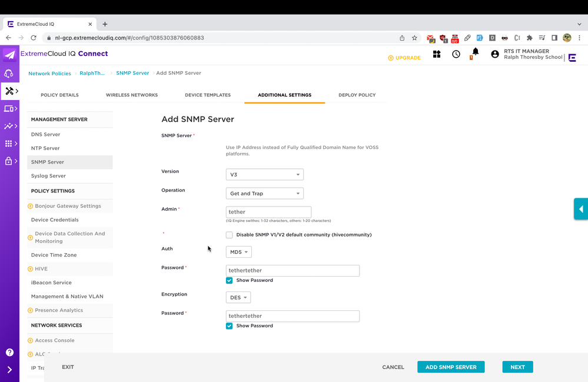Switch to the Deploy Policy tab
This screenshot has width=588, height=382.
coord(357,95)
